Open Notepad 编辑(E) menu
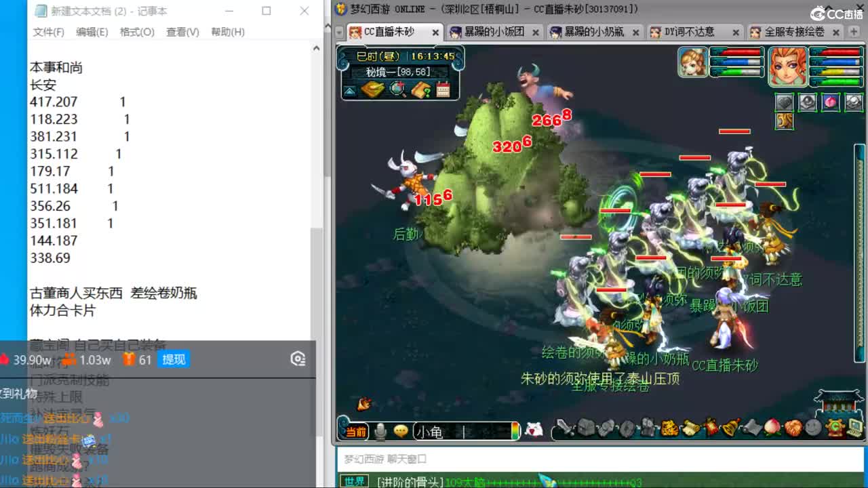Viewport: 868px width, 488px height. (92, 32)
